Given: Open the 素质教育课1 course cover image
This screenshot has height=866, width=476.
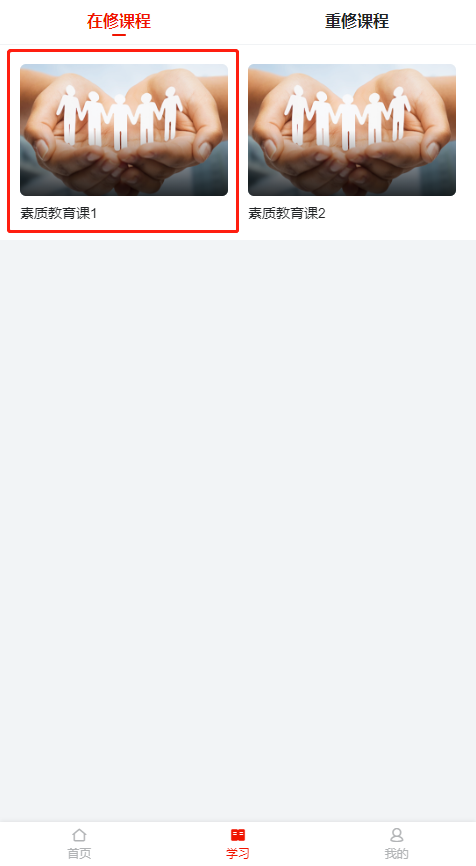Looking at the screenshot, I should click(124, 130).
